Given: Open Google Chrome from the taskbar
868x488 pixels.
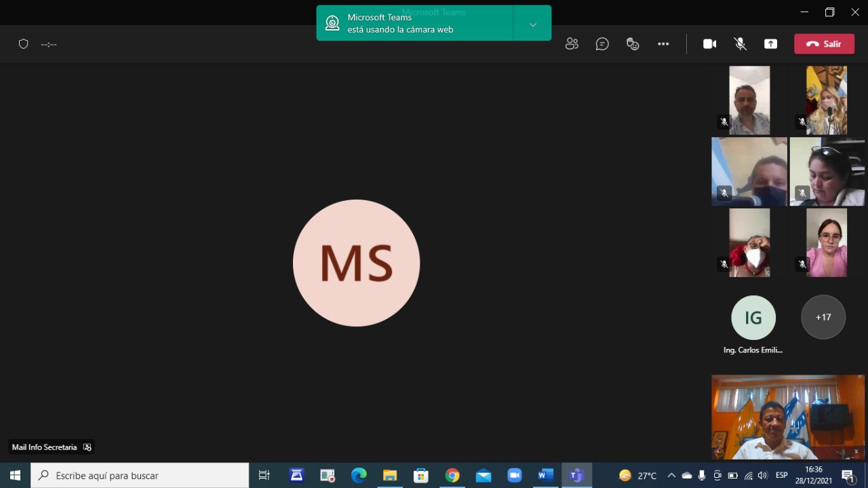Looking at the screenshot, I should coord(452,476).
